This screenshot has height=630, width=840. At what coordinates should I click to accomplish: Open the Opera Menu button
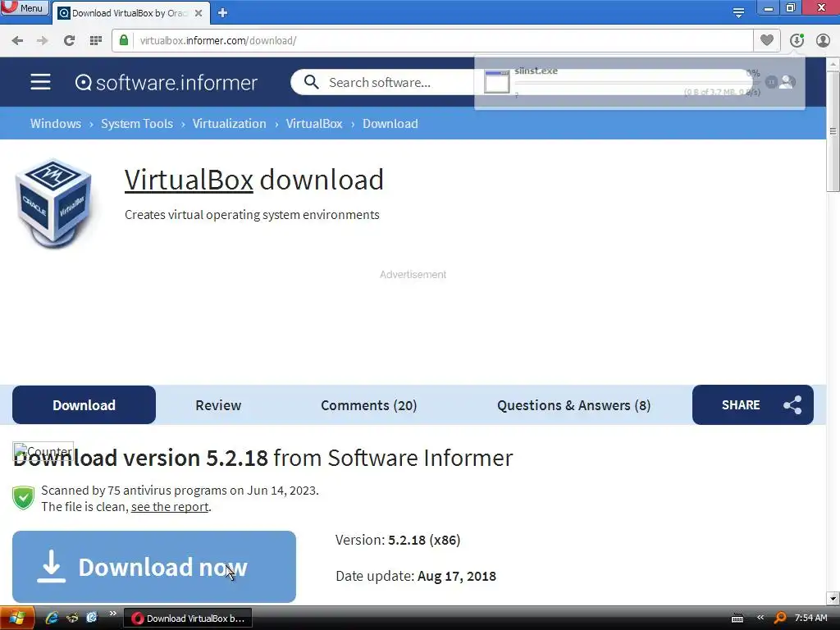point(24,8)
